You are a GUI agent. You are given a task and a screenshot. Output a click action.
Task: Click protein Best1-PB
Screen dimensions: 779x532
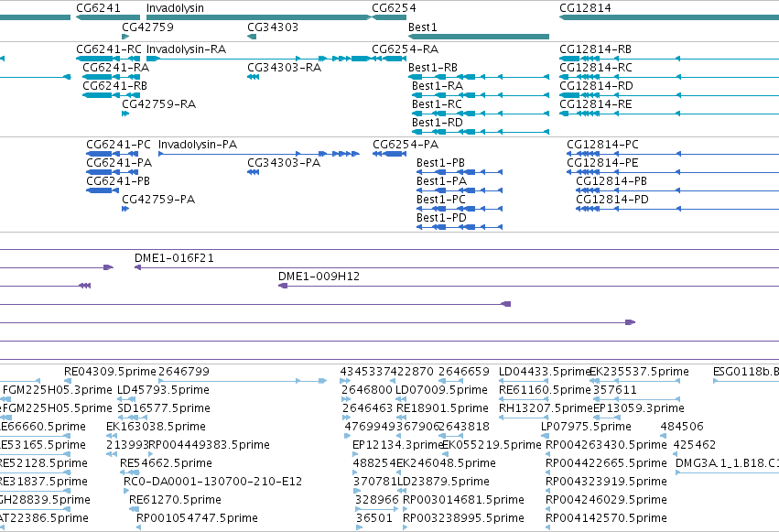(x=440, y=163)
